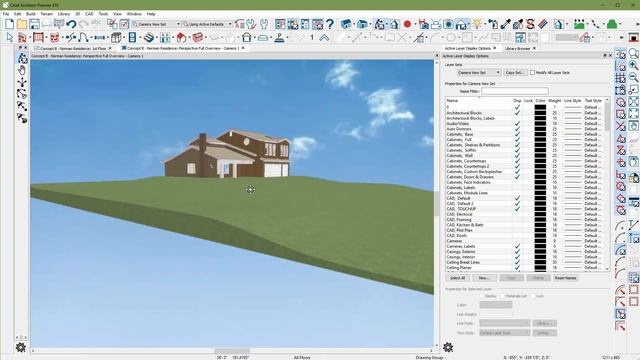640x360 pixels.
Task: Click the Library button beside Line Style
Action: point(544,323)
